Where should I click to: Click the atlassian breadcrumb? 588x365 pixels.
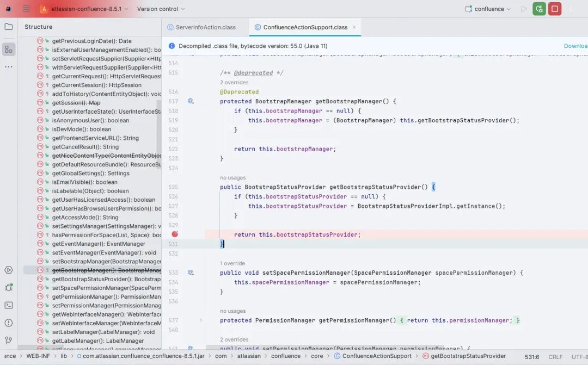(249, 356)
